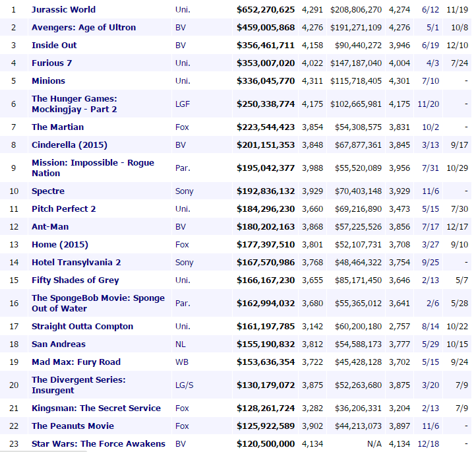This screenshot has height=452, width=476.
Task: Open the Pitch Perfect 2 link
Action: [64, 209]
